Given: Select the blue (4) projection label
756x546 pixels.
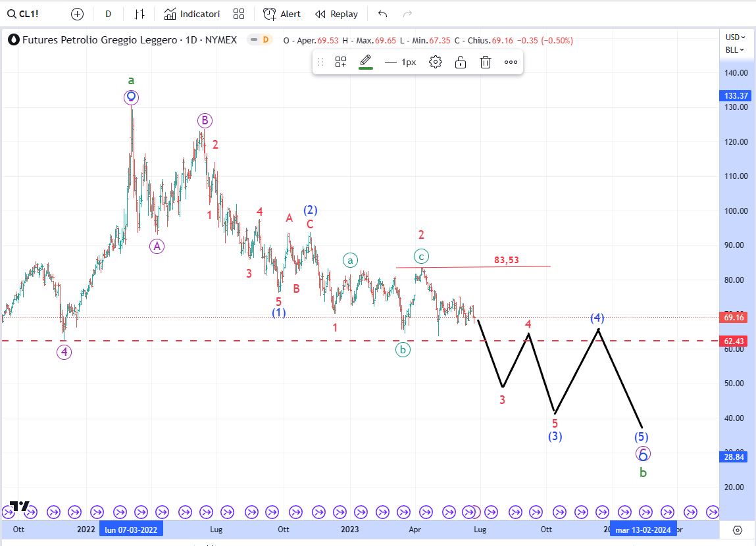Looking at the screenshot, I should pyautogui.click(x=597, y=318).
